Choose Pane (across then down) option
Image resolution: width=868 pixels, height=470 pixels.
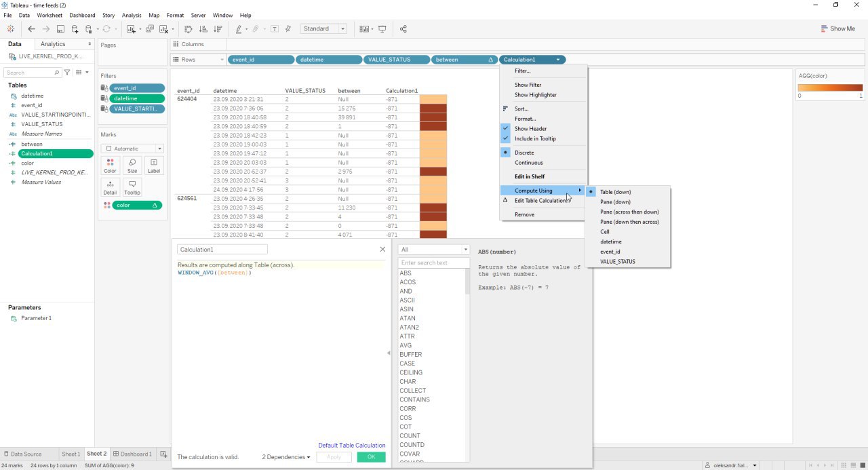click(629, 212)
